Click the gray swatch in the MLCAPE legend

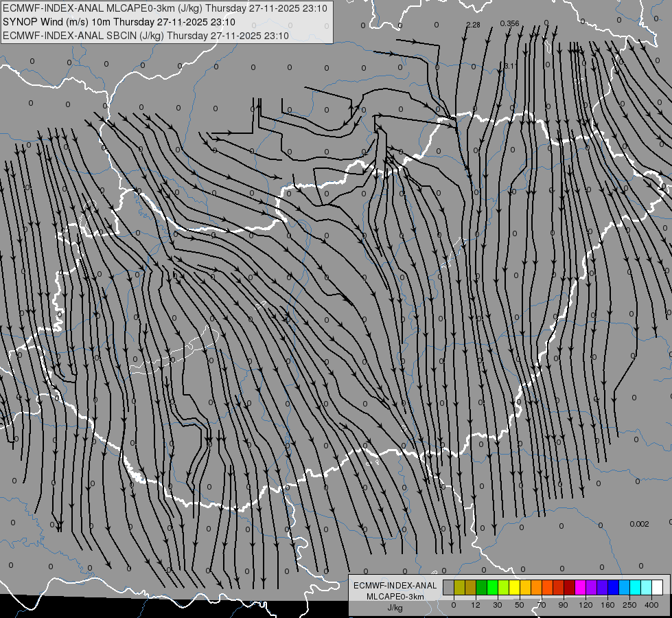[x=449, y=587]
